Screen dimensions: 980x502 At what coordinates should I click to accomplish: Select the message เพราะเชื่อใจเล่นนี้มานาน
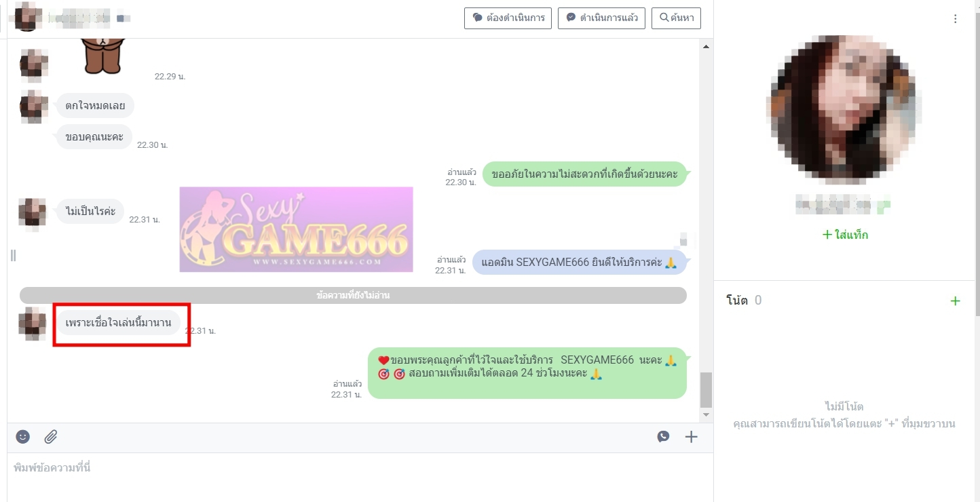click(118, 323)
